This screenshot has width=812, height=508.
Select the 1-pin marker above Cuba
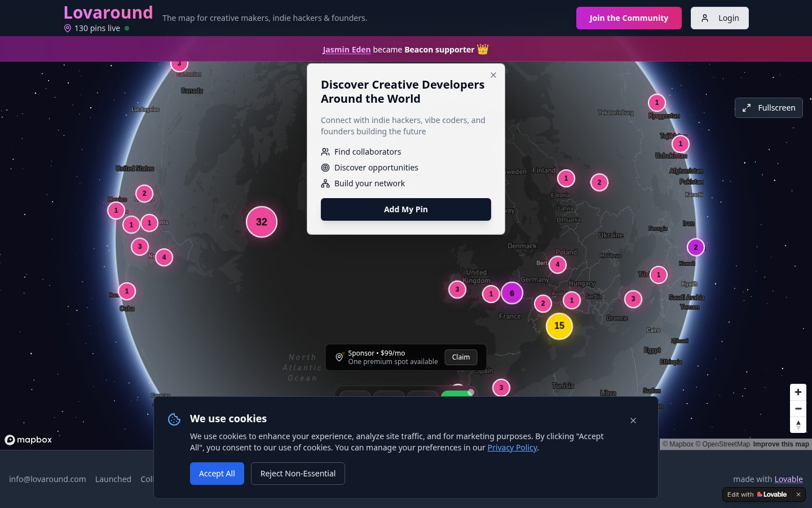pos(127,291)
